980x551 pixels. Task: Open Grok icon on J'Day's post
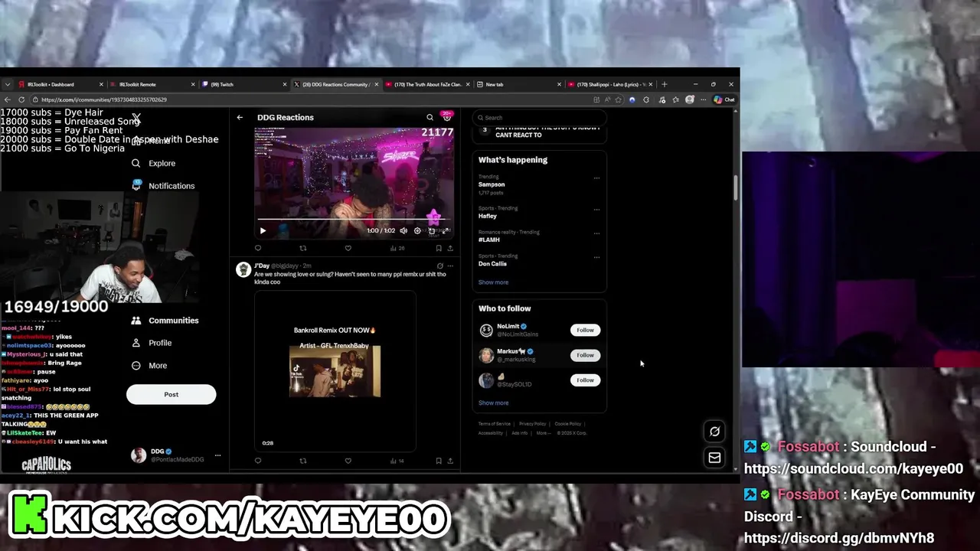click(x=439, y=266)
